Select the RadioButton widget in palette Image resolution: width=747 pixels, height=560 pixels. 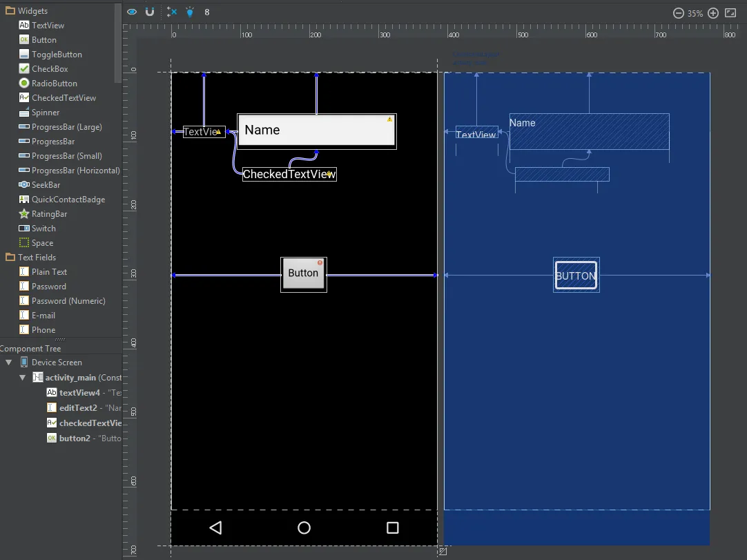click(x=54, y=84)
